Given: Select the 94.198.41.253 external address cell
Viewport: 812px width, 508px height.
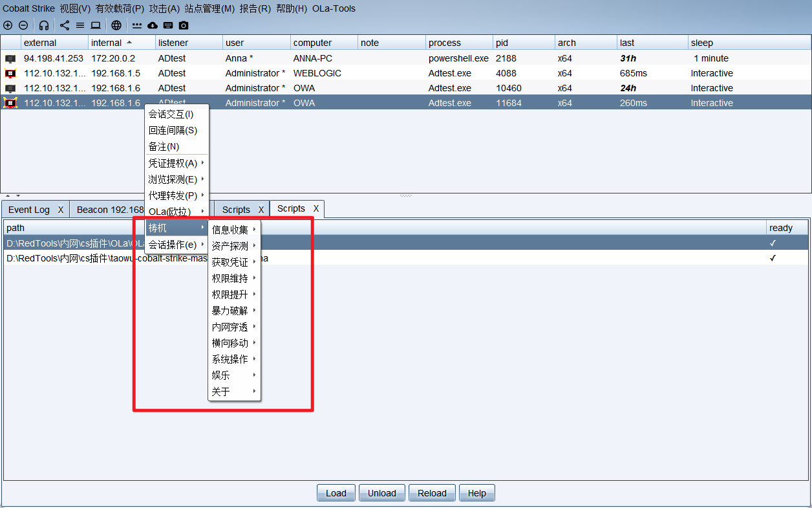Looking at the screenshot, I should tap(54, 58).
